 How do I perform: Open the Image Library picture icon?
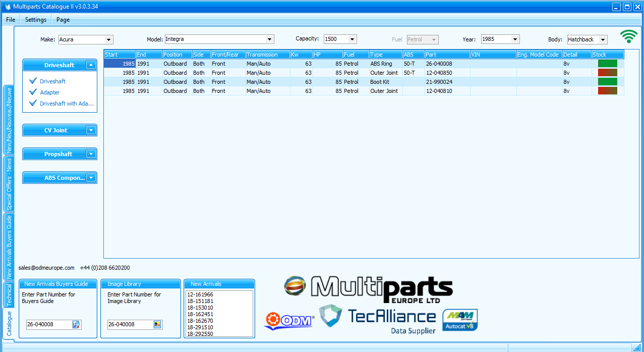click(158, 324)
